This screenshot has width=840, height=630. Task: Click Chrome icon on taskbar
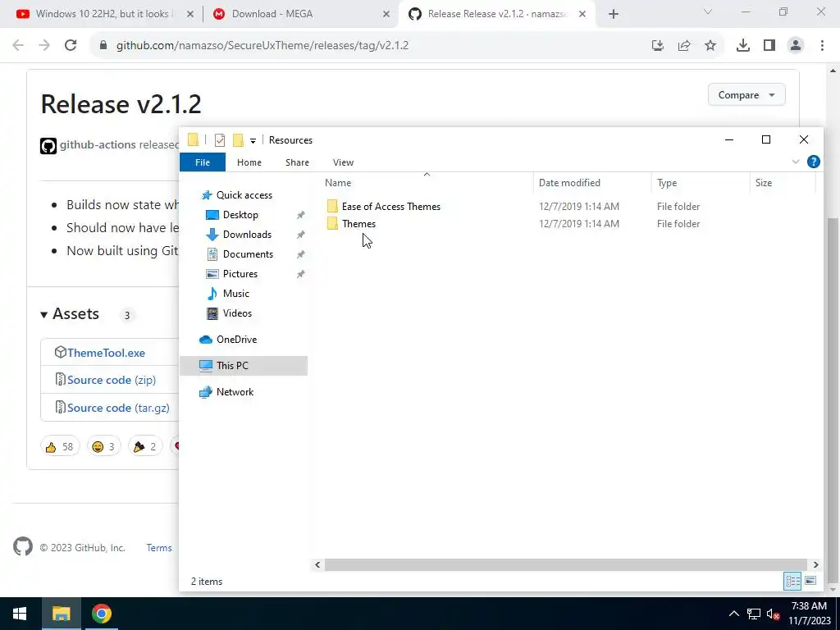tap(101, 614)
